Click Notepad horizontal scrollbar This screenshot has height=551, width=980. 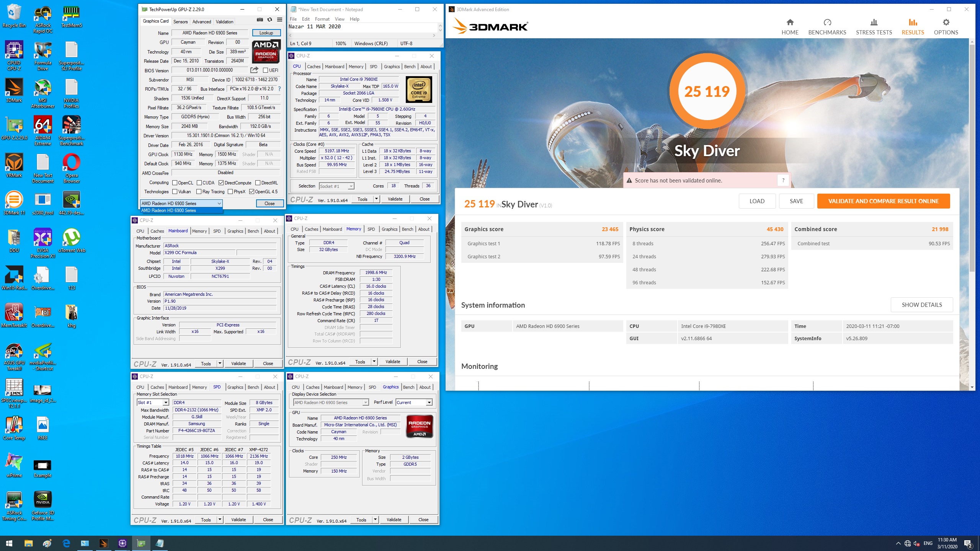(x=362, y=35)
